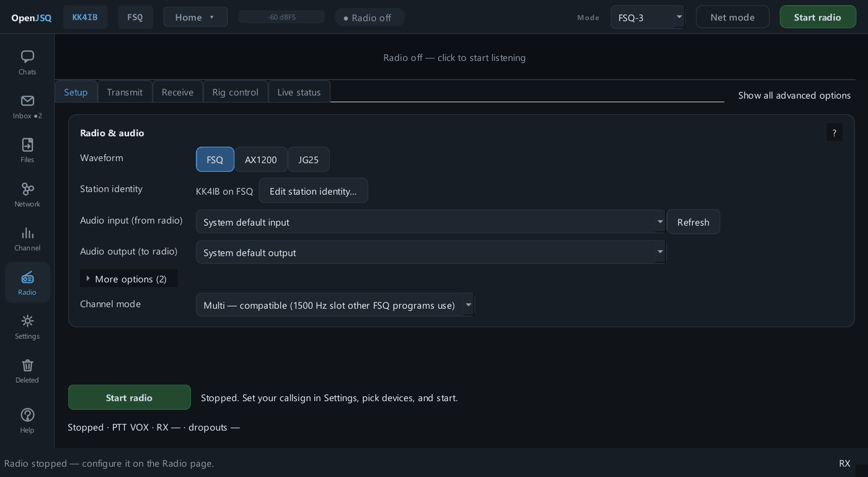
Task: Click the RX indicator in the status bar
Action: (x=844, y=463)
